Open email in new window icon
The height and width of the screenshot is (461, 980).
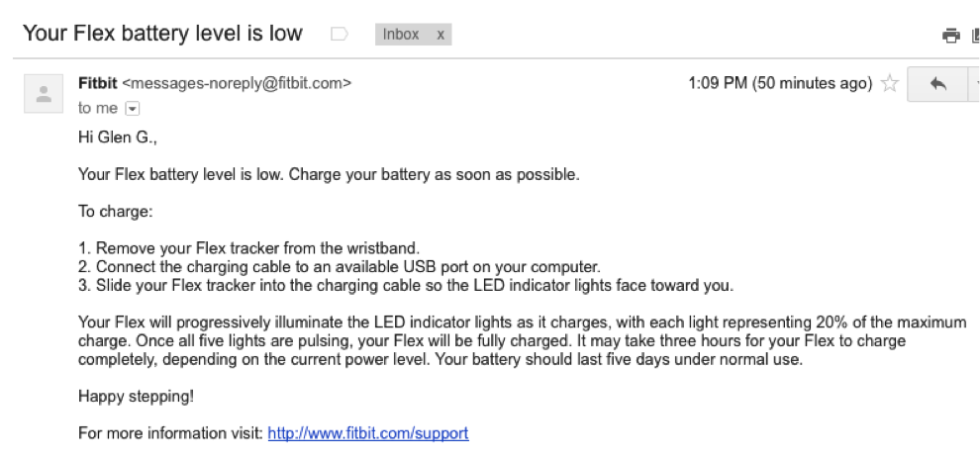coord(976,36)
